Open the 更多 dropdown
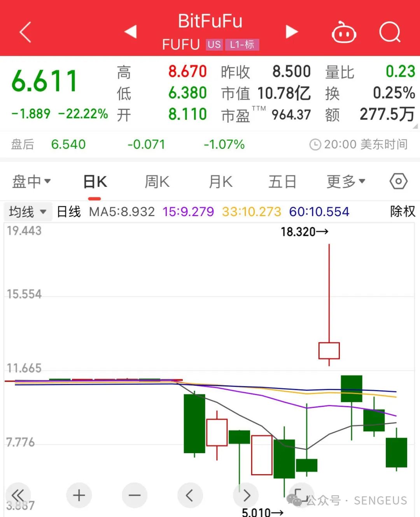The width and height of the screenshot is (420, 517). click(x=346, y=181)
